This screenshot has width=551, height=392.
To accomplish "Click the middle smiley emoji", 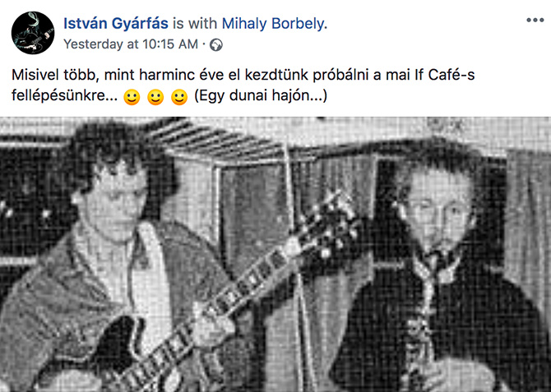I will tap(155, 97).
